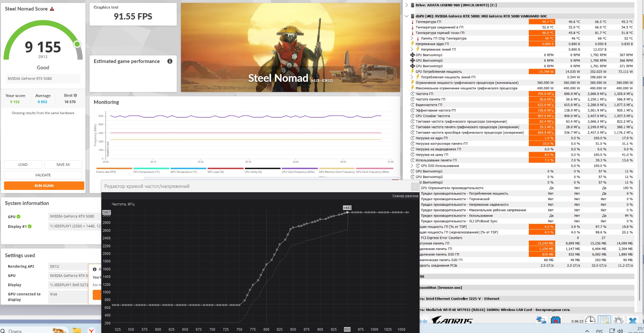Click the GPU Load red legend bar
The image size is (644, 333).
pyautogui.click(x=225, y=168)
